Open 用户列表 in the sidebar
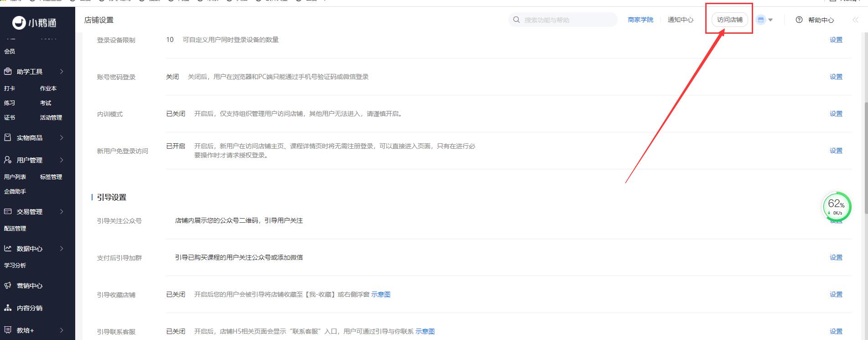This screenshot has height=340, width=868. [x=15, y=177]
